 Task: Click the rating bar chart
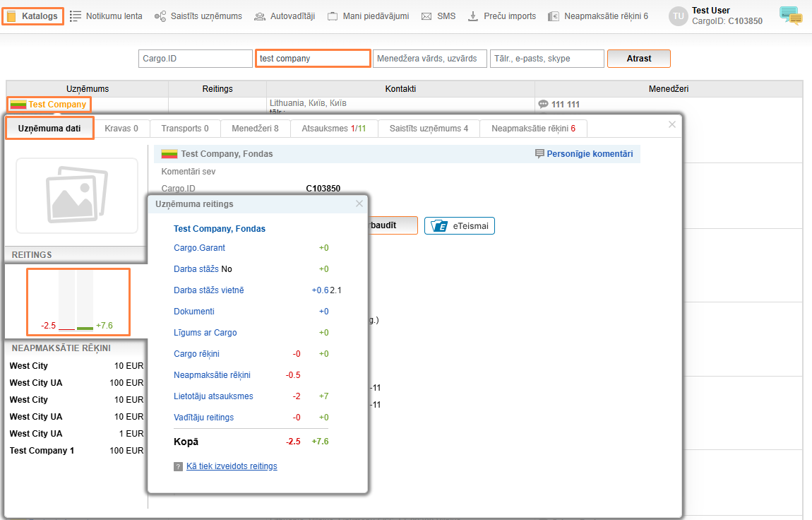[x=78, y=302]
